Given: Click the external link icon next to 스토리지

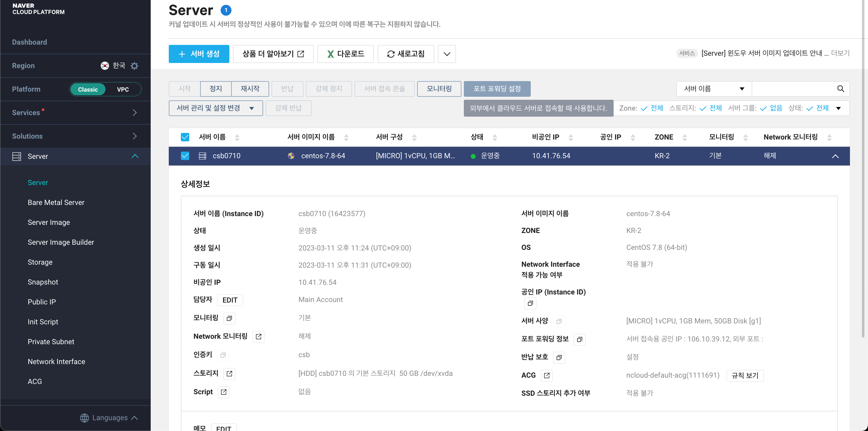Looking at the screenshot, I should tap(229, 373).
